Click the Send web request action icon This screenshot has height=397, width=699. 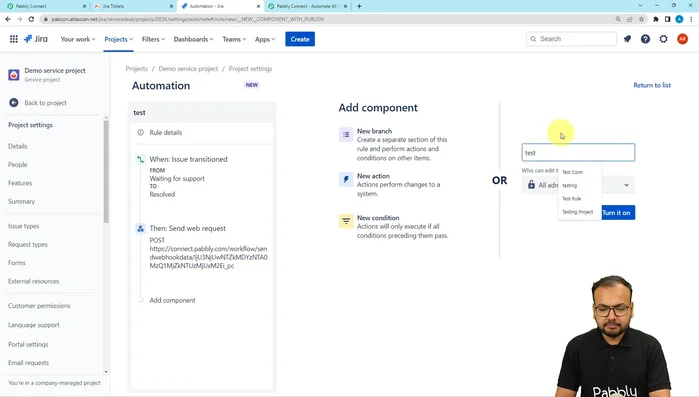[x=140, y=229]
